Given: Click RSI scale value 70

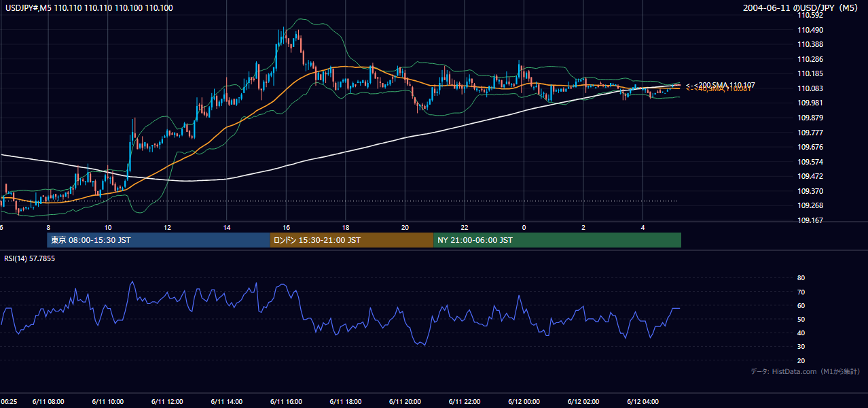Looking at the screenshot, I should pyautogui.click(x=801, y=292).
